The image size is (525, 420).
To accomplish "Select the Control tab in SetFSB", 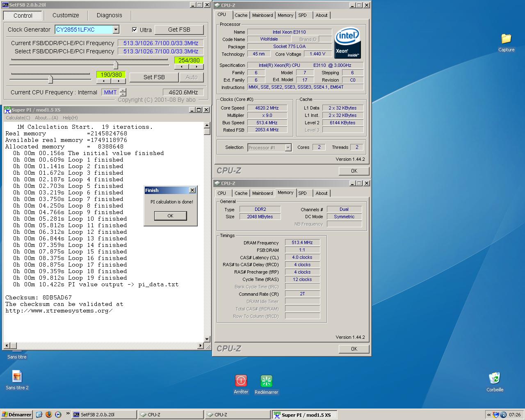I will pyautogui.click(x=23, y=16).
